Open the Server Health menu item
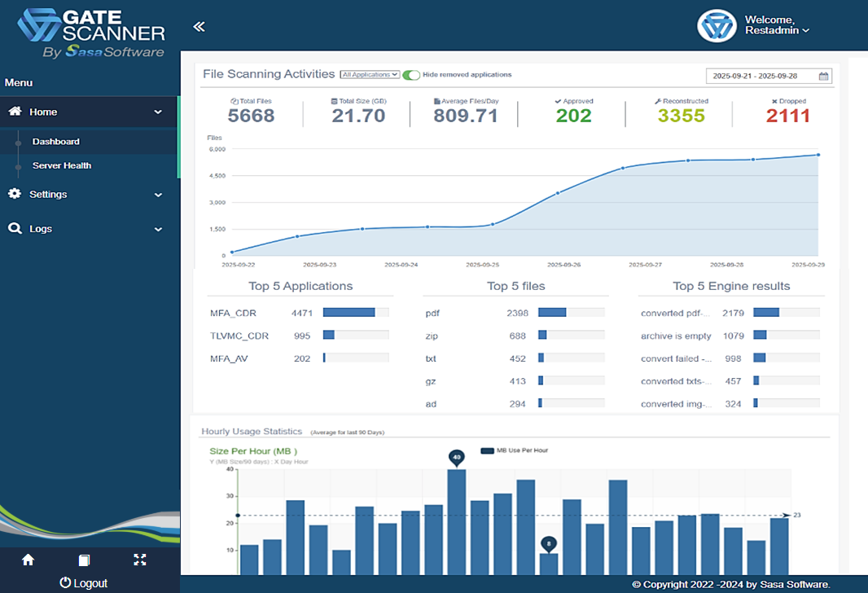 [x=62, y=165]
